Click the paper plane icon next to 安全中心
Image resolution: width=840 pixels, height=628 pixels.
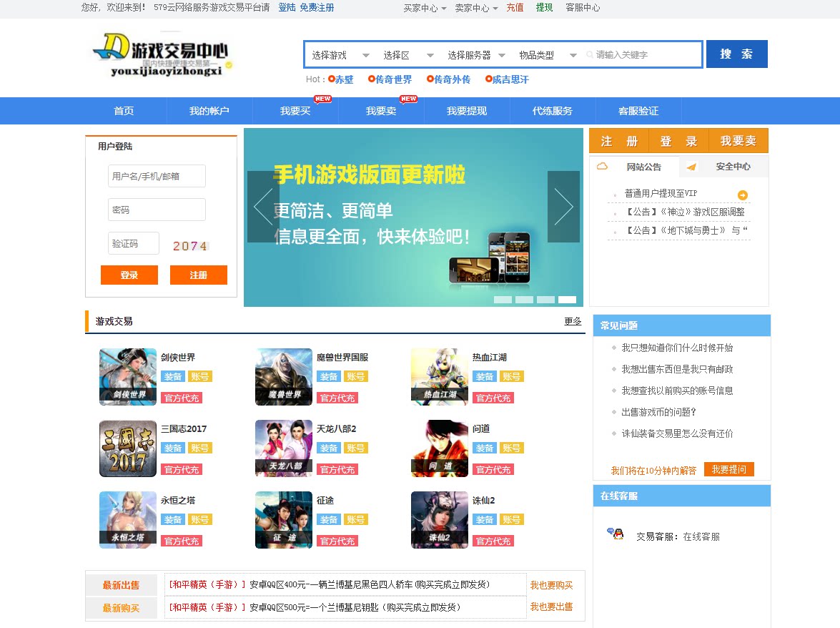tap(691, 167)
